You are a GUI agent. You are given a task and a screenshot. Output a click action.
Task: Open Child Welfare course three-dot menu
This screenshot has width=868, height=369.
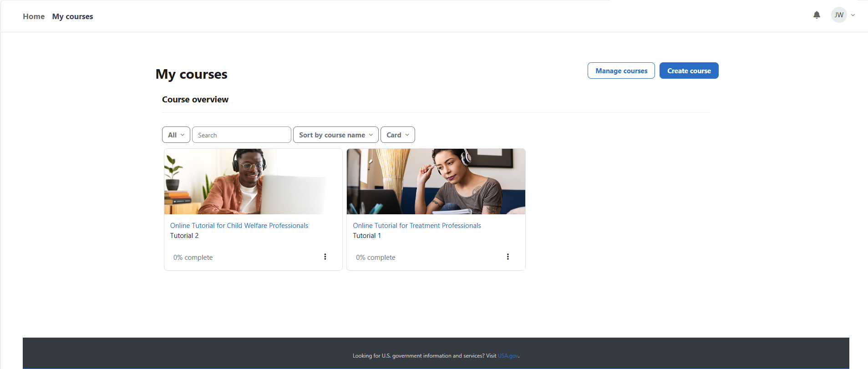325,257
